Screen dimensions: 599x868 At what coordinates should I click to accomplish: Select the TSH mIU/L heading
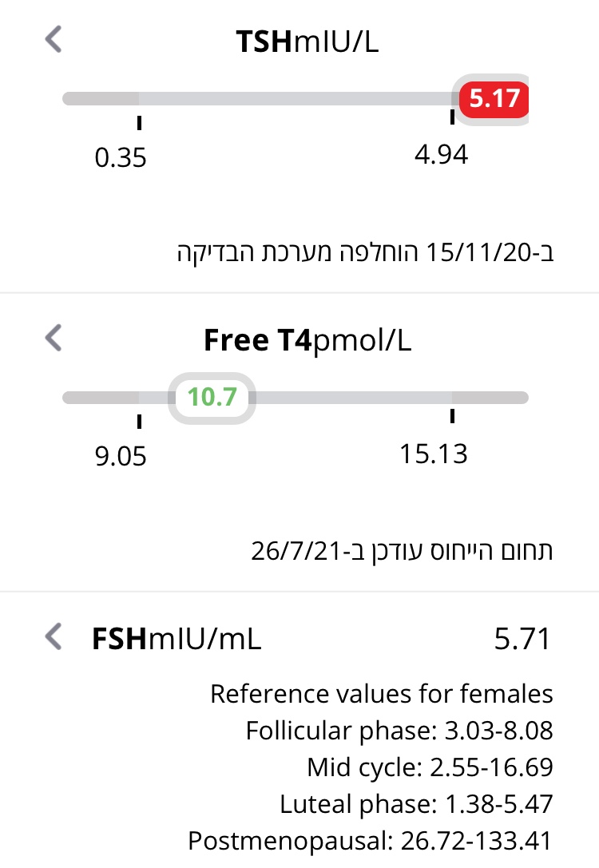tap(307, 42)
